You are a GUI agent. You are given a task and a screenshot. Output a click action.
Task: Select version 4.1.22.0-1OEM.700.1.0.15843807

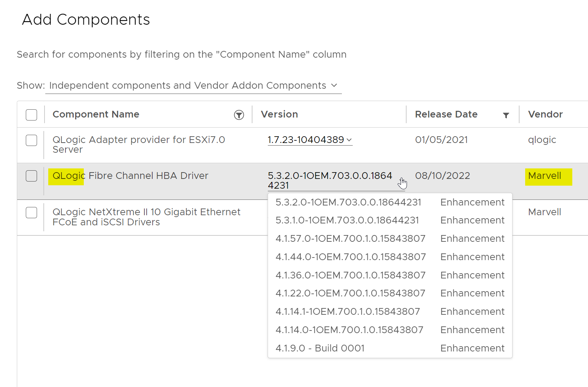pos(390,293)
